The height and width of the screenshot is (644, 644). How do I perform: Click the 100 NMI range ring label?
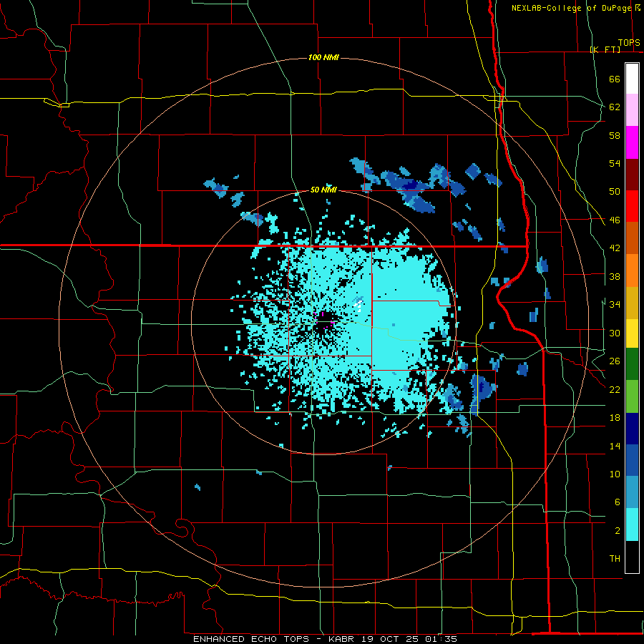(323, 57)
